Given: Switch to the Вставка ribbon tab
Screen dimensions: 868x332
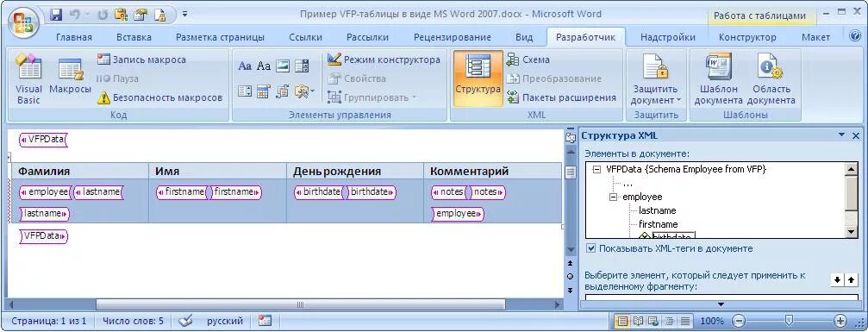Looking at the screenshot, I should 134,38.
